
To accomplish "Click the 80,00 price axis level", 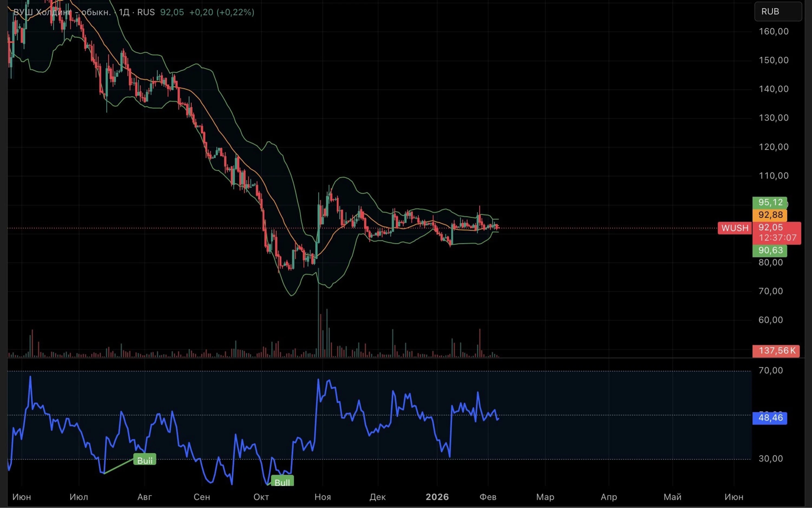I will pos(771,262).
